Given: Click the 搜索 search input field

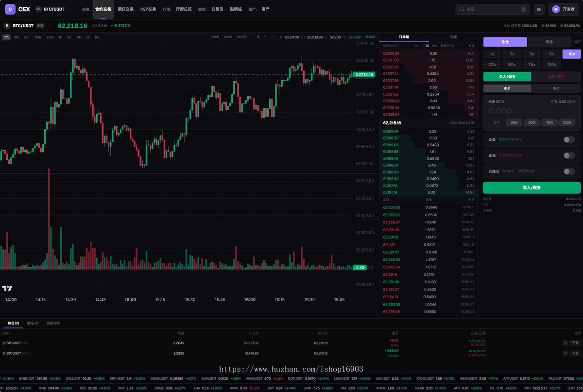Looking at the screenshot, I should point(493,9).
